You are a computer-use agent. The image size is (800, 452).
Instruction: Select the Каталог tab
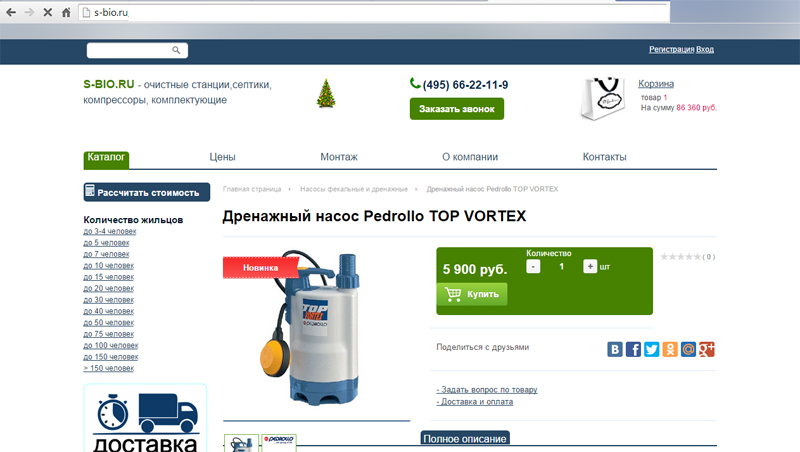pyautogui.click(x=106, y=157)
